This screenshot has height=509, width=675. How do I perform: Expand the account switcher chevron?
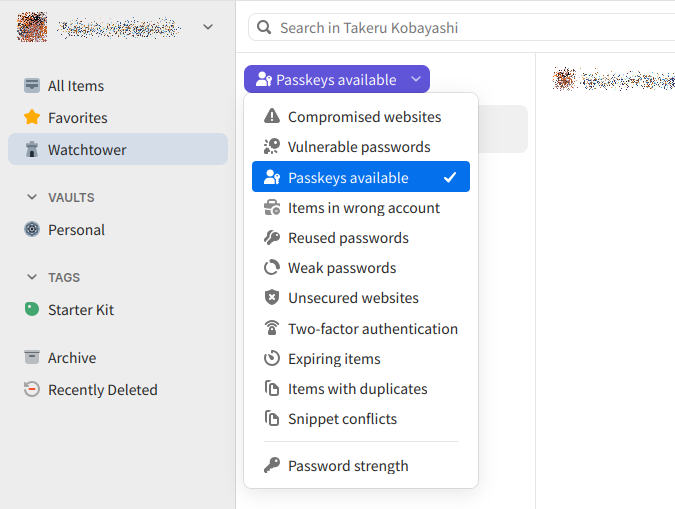(x=208, y=27)
